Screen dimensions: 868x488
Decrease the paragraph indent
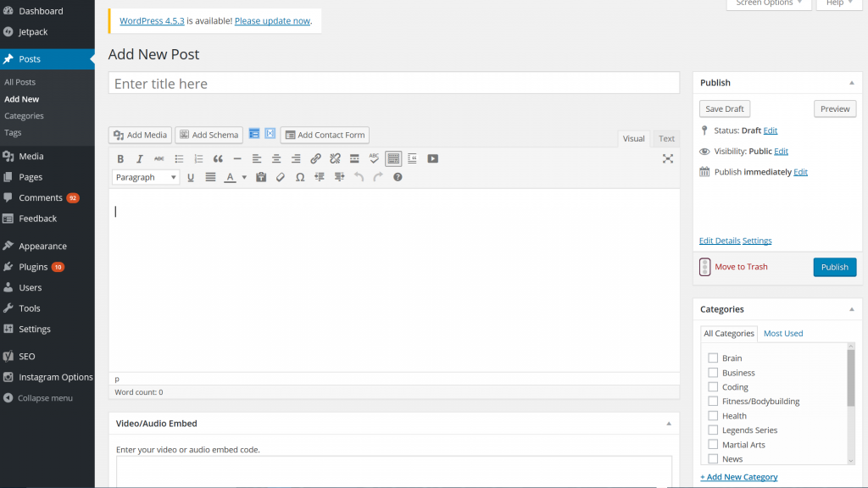point(320,178)
